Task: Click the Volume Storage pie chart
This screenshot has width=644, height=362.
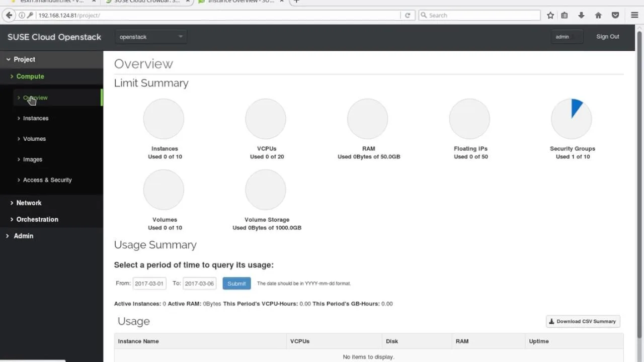Action: 266,190
